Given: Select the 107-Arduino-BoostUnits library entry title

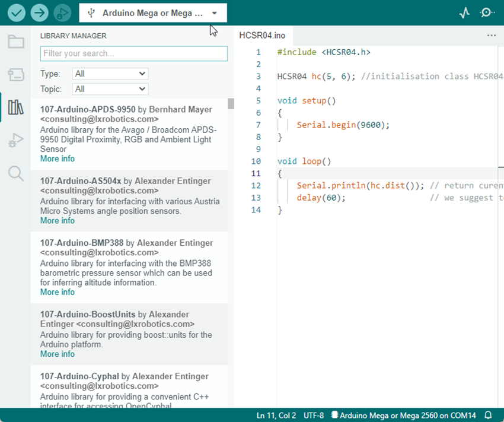Looking at the screenshot, I should click(x=88, y=314).
